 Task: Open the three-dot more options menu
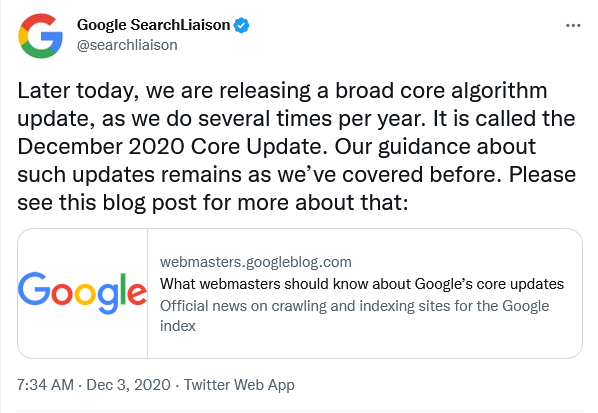573,26
